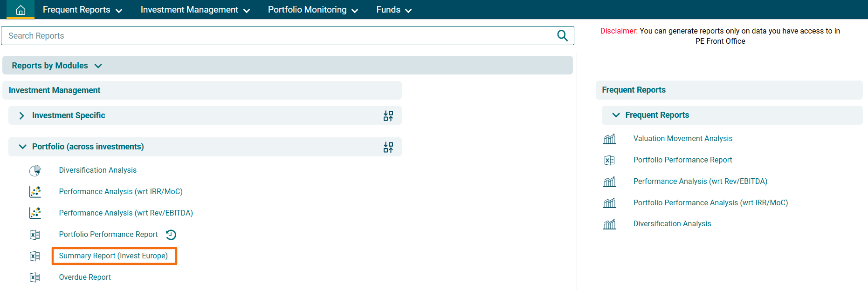Open Summary Report (Invest Europe) link
868x290 pixels.
pyautogui.click(x=113, y=256)
